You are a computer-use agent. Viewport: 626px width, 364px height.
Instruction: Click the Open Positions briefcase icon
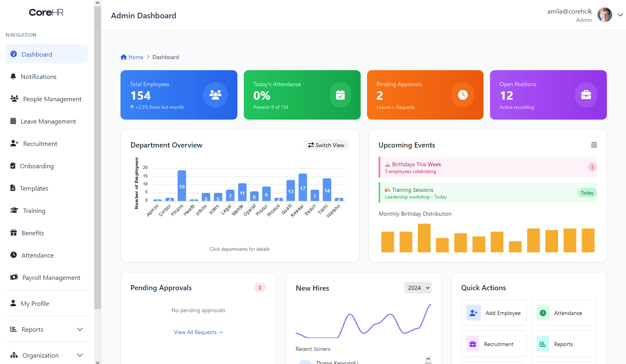coord(586,95)
